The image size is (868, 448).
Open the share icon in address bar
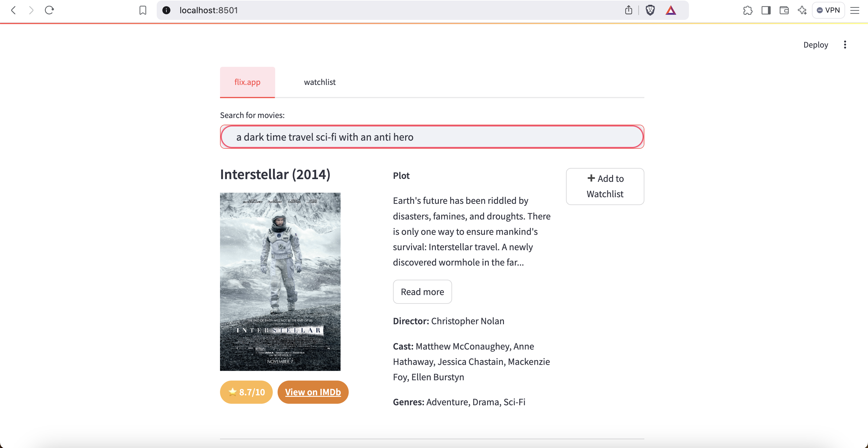(x=628, y=10)
